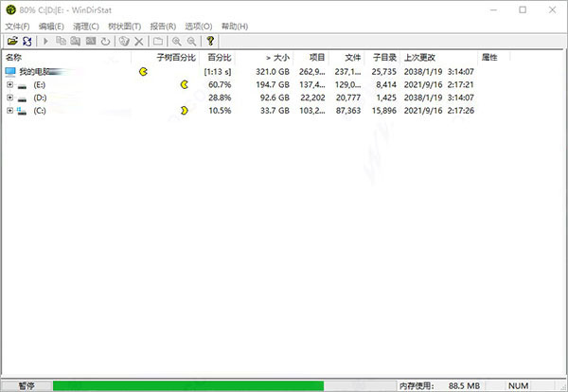Click the Zoom In magnifier icon
Image resolution: width=568 pixels, height=392 pixels.
click(x=177, y=41)
